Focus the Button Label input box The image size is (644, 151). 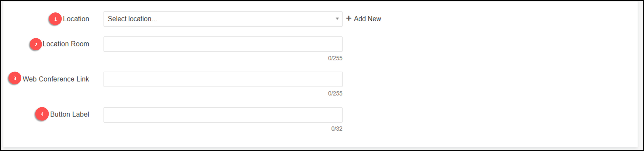pos(223,115)
